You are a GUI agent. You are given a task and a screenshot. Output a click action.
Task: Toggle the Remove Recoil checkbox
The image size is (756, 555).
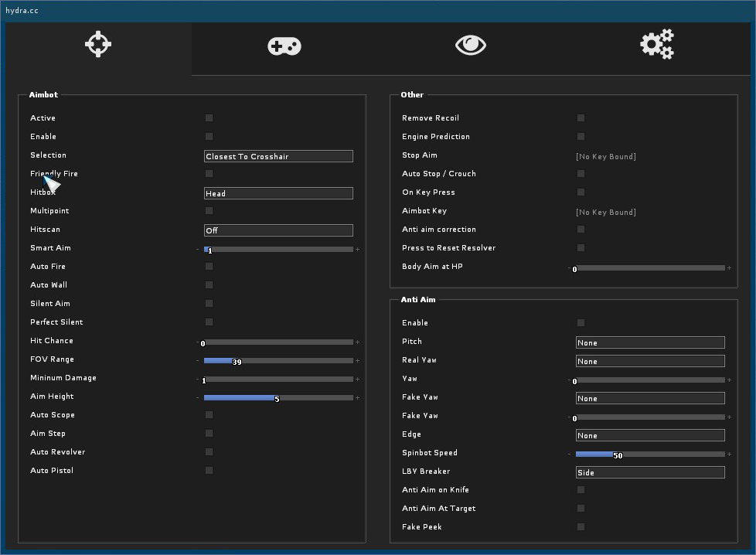(581, 118)
